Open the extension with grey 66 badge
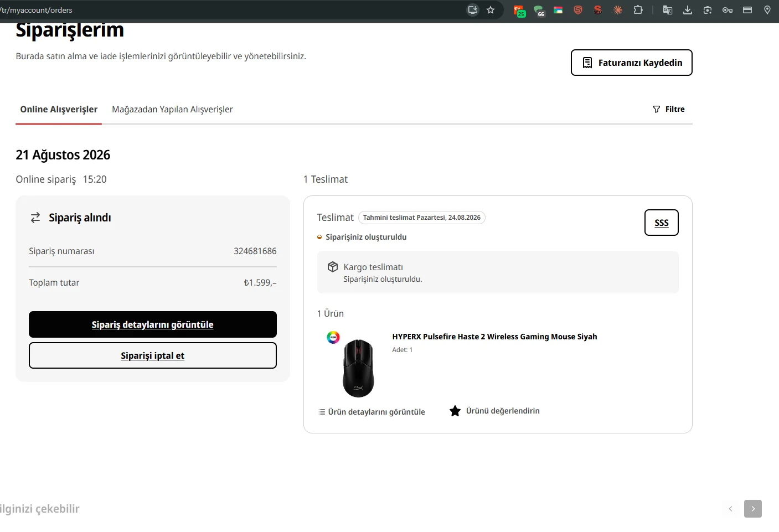 click(x=539, y=11)
